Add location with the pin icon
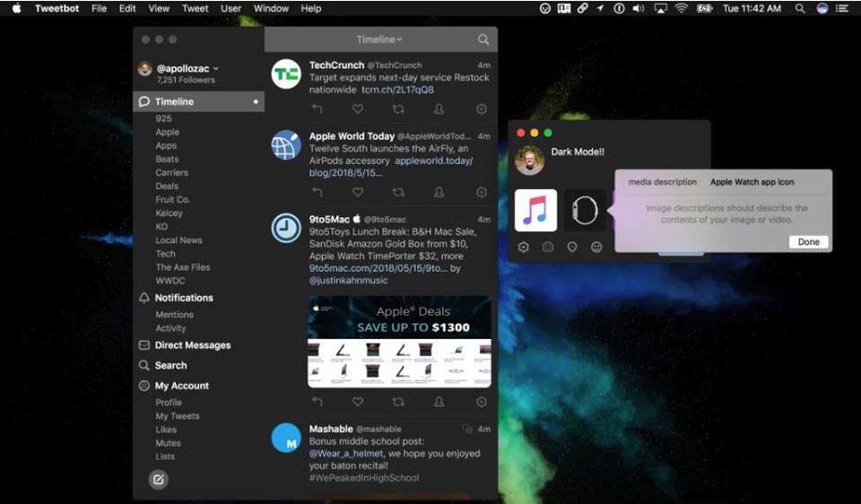 coord(572,247)
